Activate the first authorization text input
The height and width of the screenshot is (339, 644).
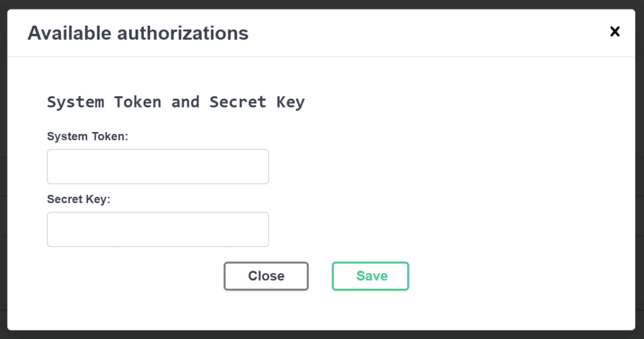click(x=158, y=167)
